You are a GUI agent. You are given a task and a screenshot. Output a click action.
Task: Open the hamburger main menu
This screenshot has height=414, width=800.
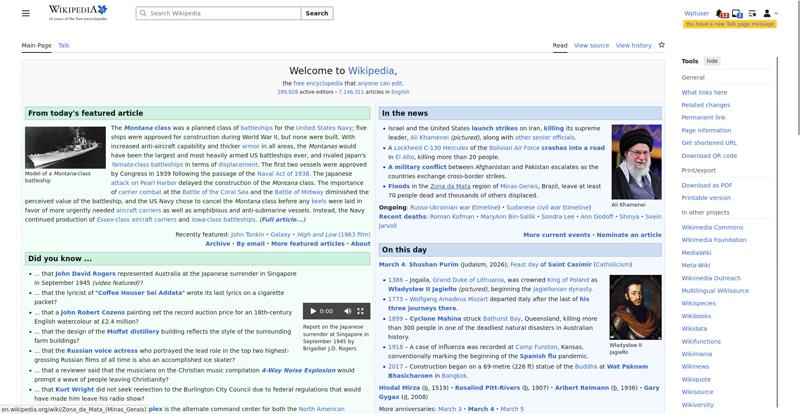[28, 13]
